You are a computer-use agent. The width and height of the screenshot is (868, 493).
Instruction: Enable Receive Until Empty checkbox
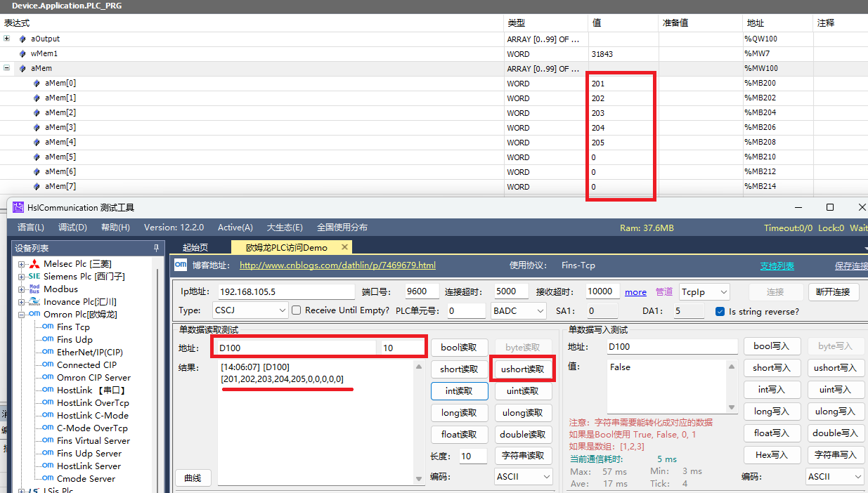tap(297, 310)
